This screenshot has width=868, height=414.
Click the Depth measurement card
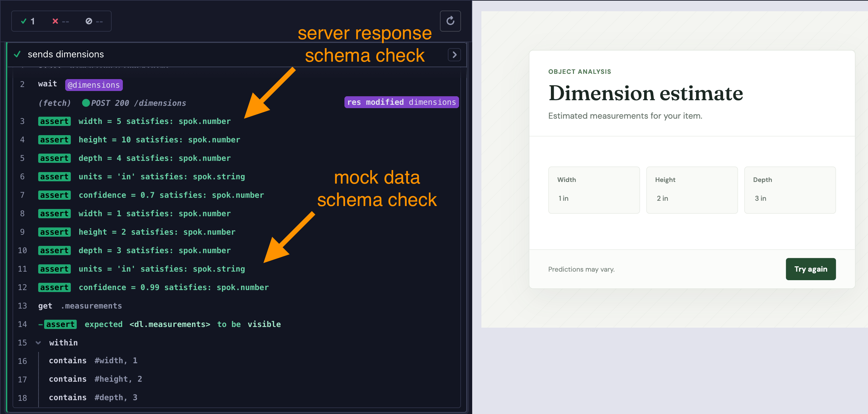point(790,190)
